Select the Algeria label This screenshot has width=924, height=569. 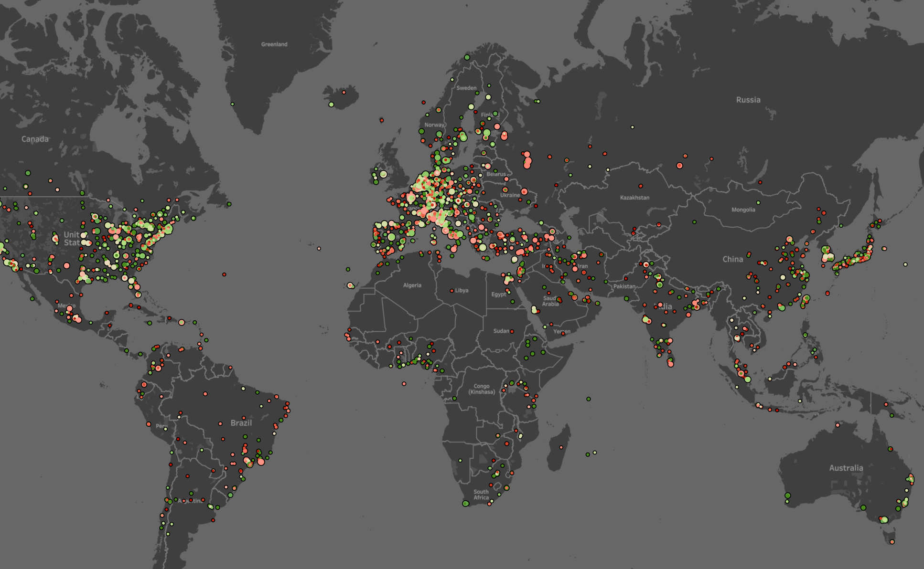pos(412,285)
